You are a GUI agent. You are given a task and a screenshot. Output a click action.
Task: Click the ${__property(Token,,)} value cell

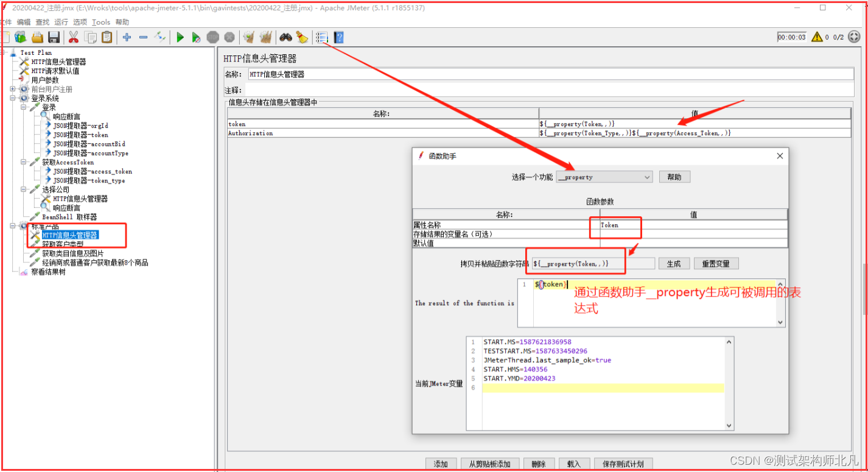(695, 124)
